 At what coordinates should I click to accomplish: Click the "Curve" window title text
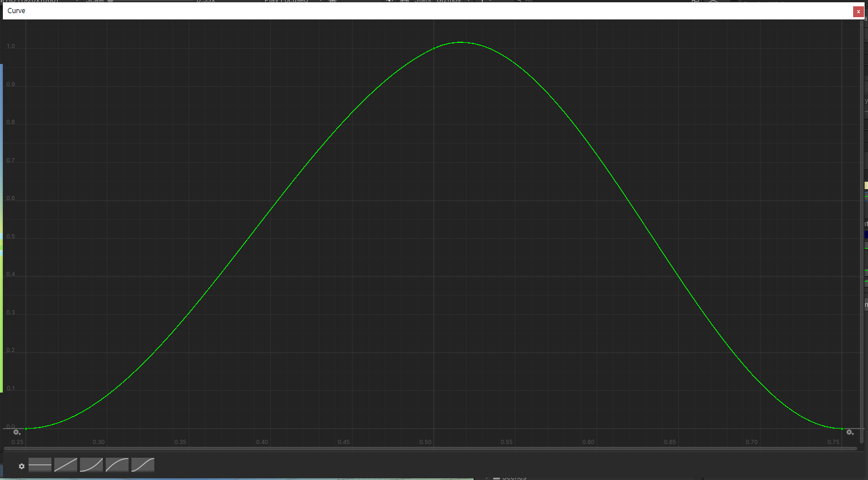[x=16, y=11]
